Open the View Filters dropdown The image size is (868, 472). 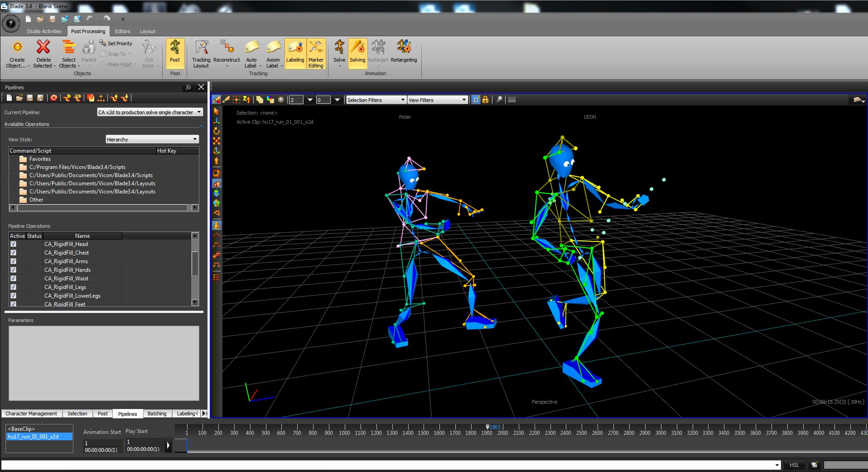pyautogui.click(x=438, y=100)
